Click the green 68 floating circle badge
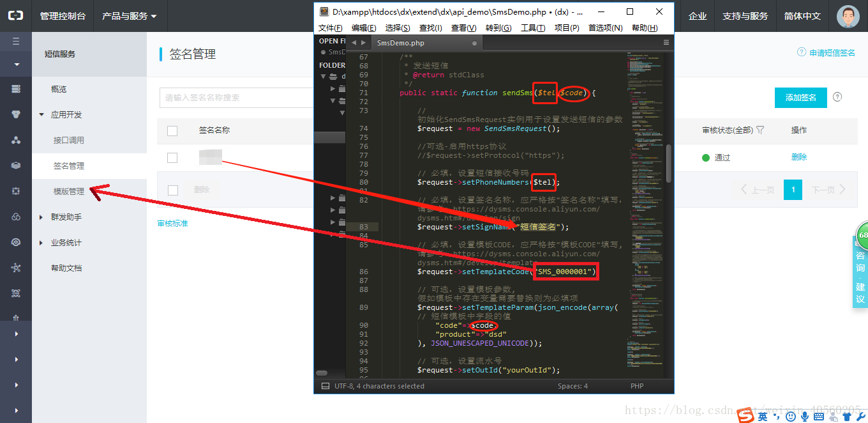The height and width of the screenshot is (423, 868). 862,236
